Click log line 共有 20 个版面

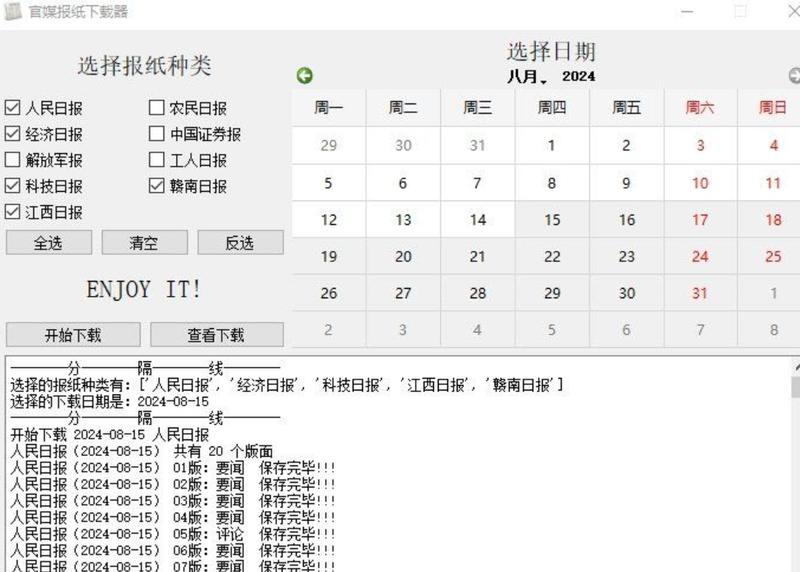[x=141, y=451]
